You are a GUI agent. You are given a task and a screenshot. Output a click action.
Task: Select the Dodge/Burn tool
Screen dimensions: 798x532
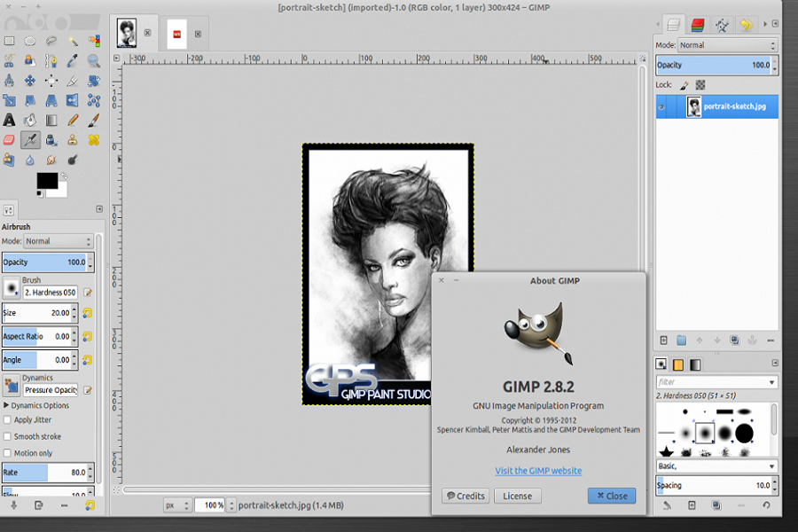click(x=73, y=160)
